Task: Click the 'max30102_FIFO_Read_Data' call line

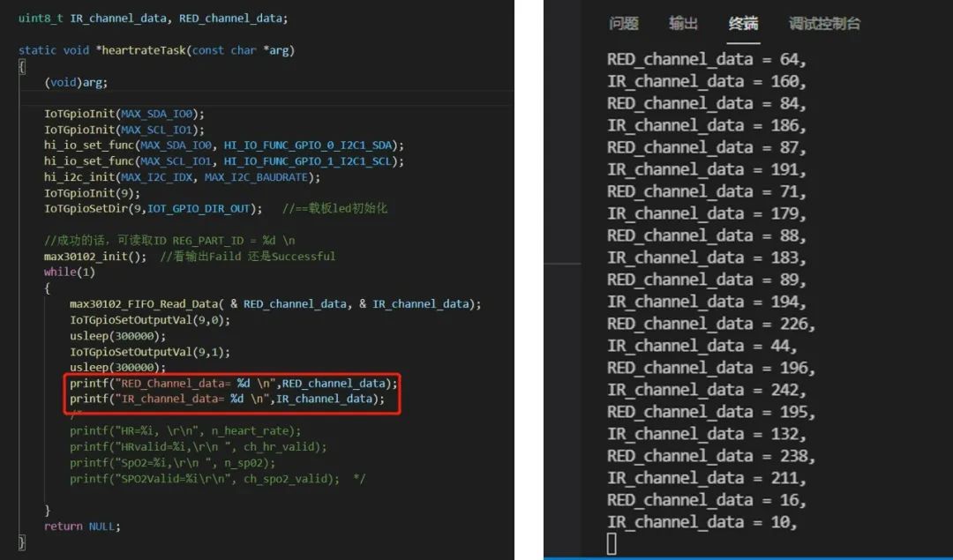Action: [275, 303]
